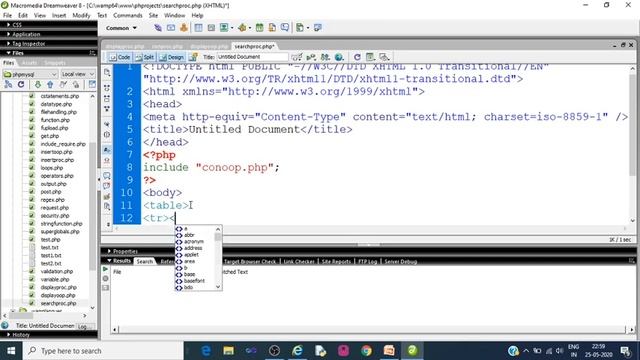Open the Local view dropdown
The height and width of the screenshot is (360, 640).
[x=78, y=74]
